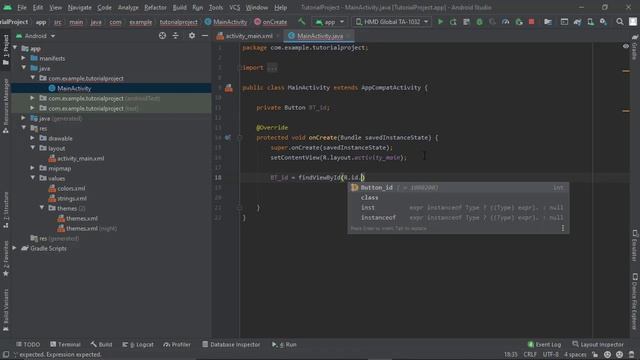Toggle the Favorites side tab
Screen dimensions: 640x360
point(6,259)
